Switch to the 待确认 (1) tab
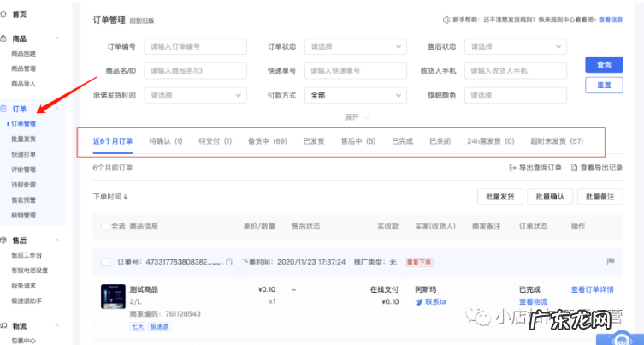 (166, 141)
